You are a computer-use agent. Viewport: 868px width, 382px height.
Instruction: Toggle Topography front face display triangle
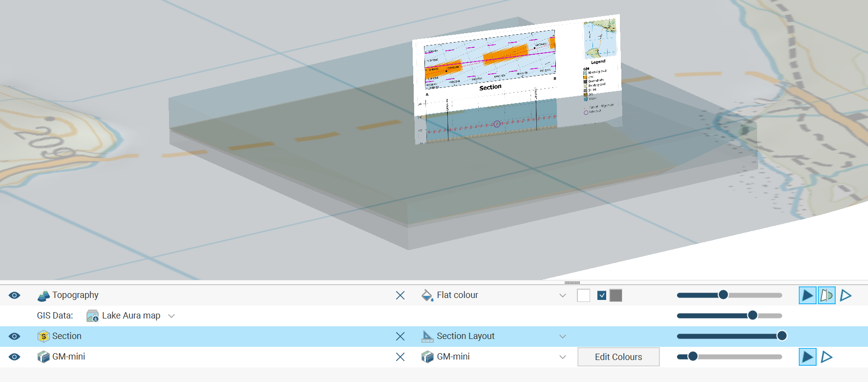[807, 296]
